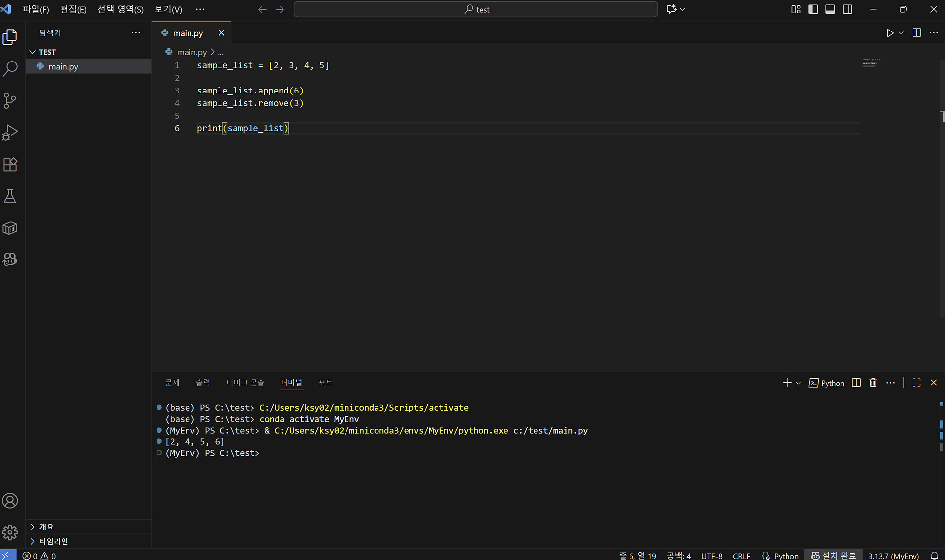Toggle the secondary side bar

[848, 9]
